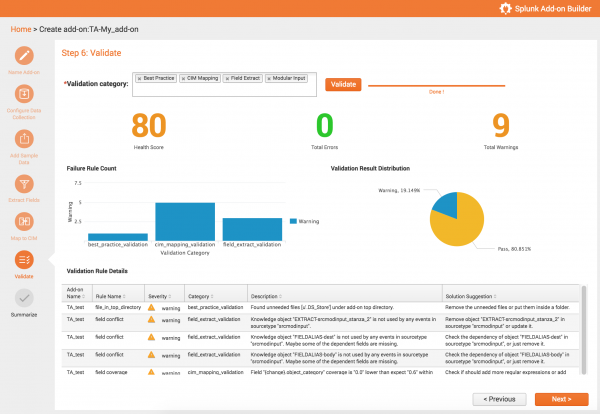This screenshot has width=600, height=414.
Task: Proceed with the Next button
Action: click(x=562, y=399)
